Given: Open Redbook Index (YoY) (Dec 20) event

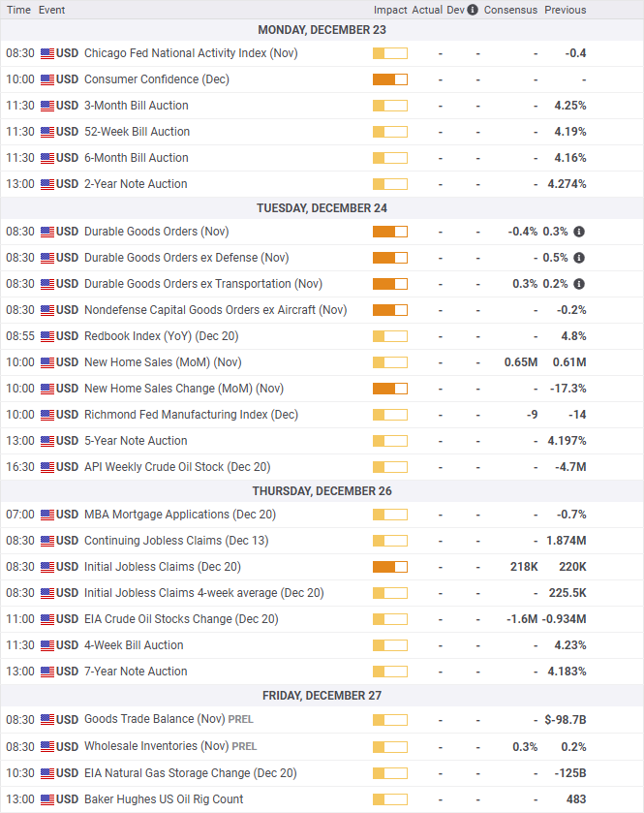Looking at the screenshot, I should tap(161, 336).
